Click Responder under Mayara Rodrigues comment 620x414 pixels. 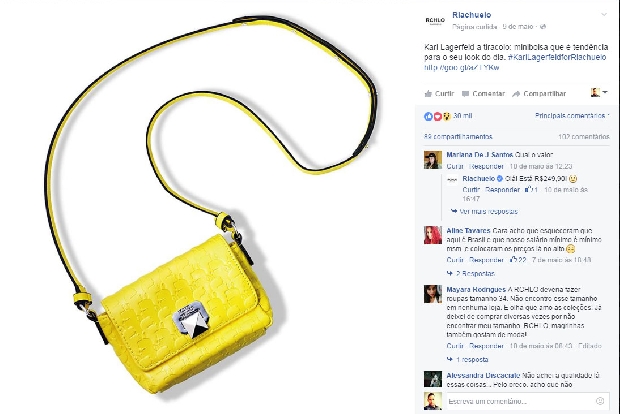(x=486, y=346)
